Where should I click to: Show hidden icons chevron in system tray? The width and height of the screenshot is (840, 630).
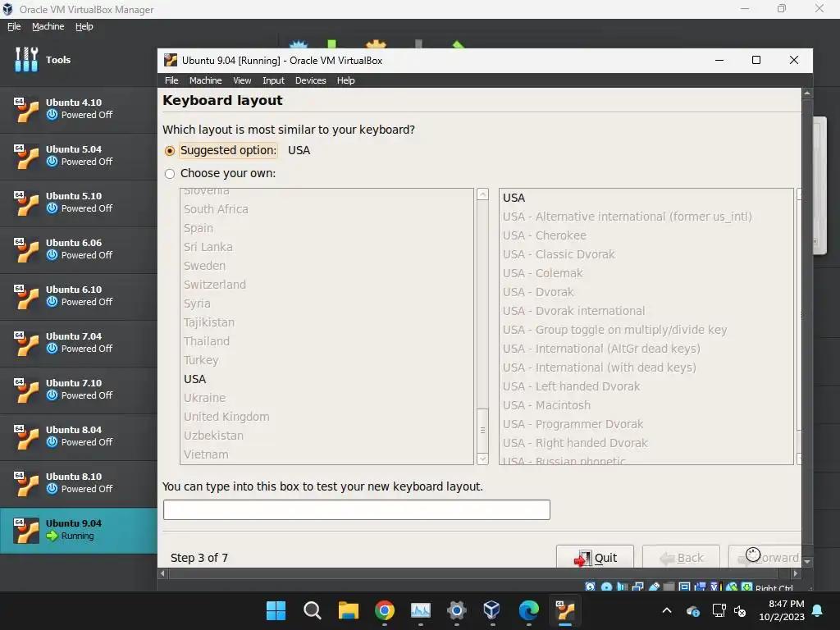coord(667,610)
